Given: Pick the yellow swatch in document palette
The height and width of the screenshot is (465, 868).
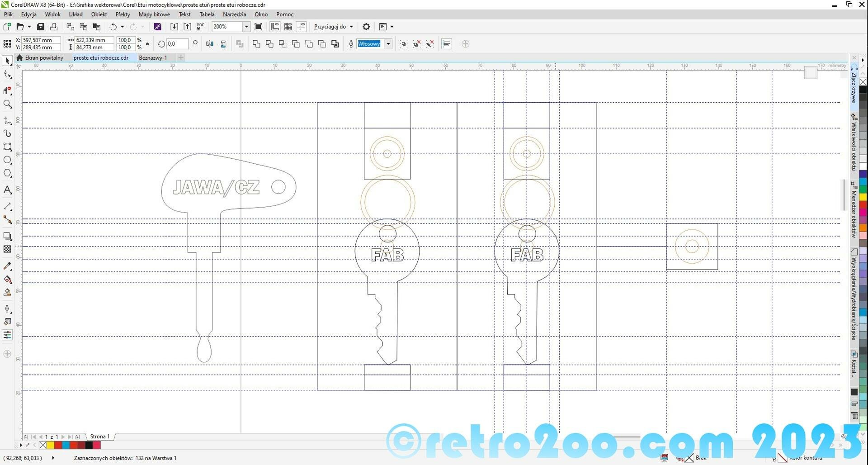Looking at the screenshot, I should coord(51,446).
